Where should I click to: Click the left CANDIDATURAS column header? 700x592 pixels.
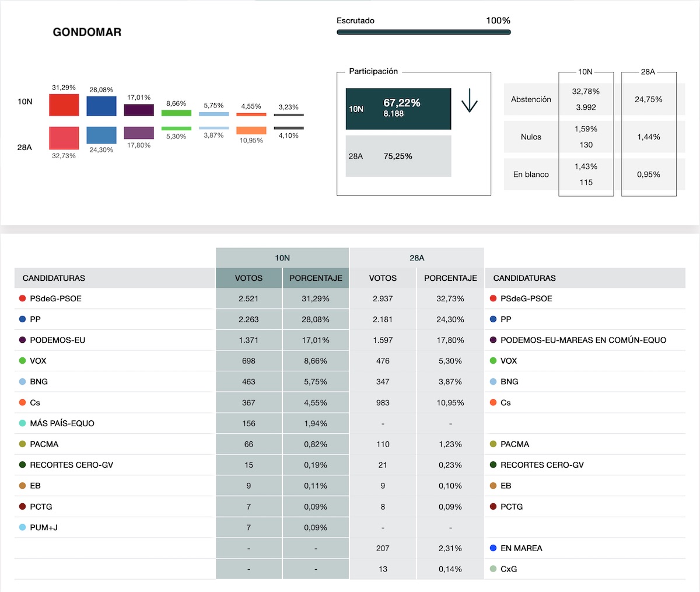[54, 278]
